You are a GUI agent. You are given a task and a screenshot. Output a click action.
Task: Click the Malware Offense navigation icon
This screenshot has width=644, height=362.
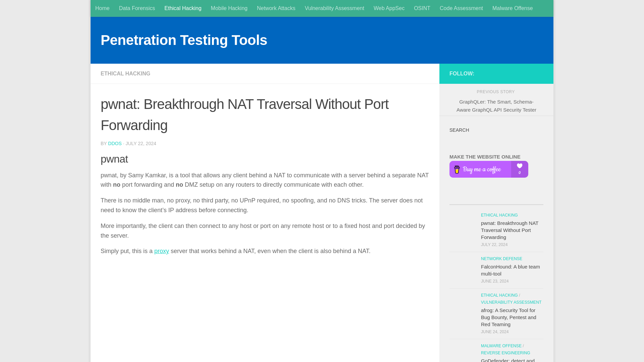click(512, 8)
